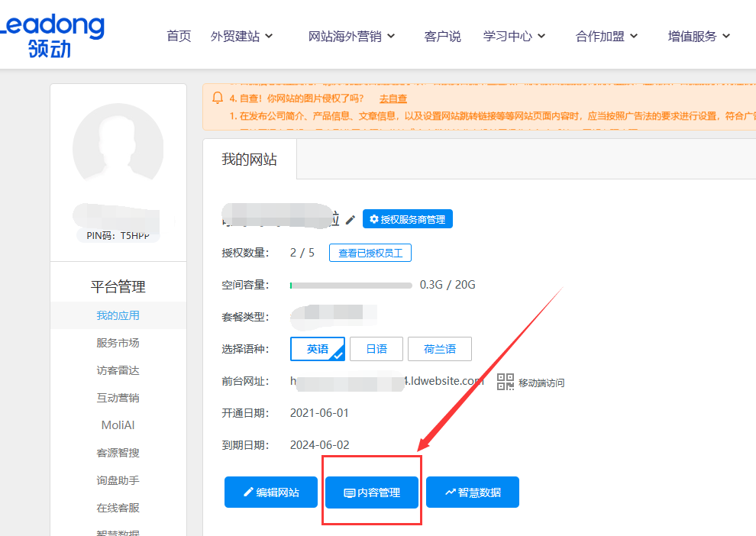Expand 外贸建站 dropdown menu
Viewport: 756px width, 536px height.
point(241,36)
